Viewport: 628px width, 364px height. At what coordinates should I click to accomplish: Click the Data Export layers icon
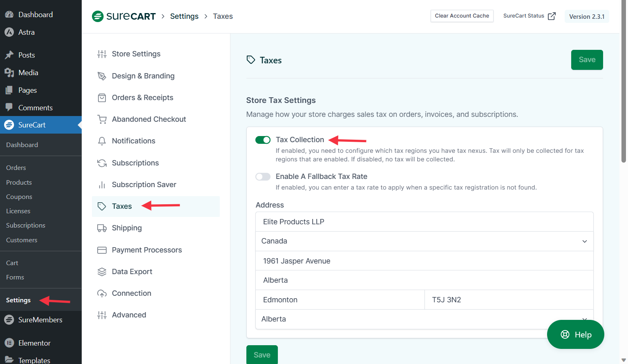[x=102, y=272]
